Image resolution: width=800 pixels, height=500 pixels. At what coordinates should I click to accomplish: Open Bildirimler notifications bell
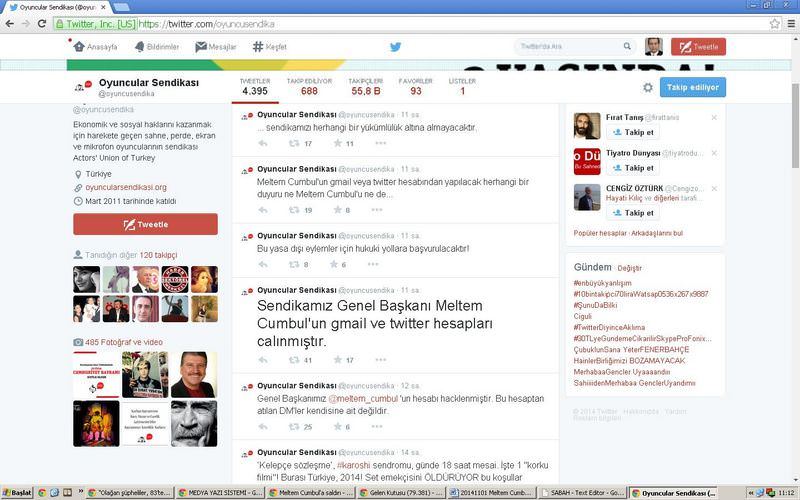139,46
